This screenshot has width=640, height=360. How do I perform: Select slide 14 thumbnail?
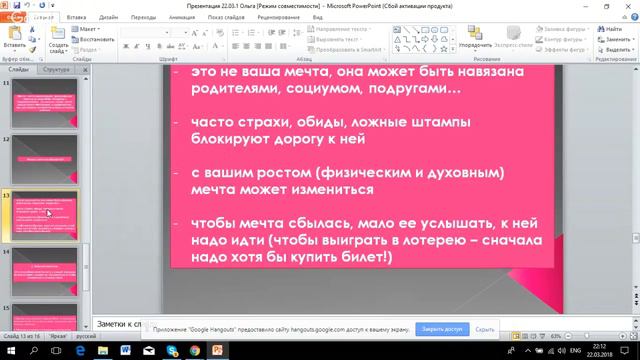pyautogui.click(x=44, y=272)
